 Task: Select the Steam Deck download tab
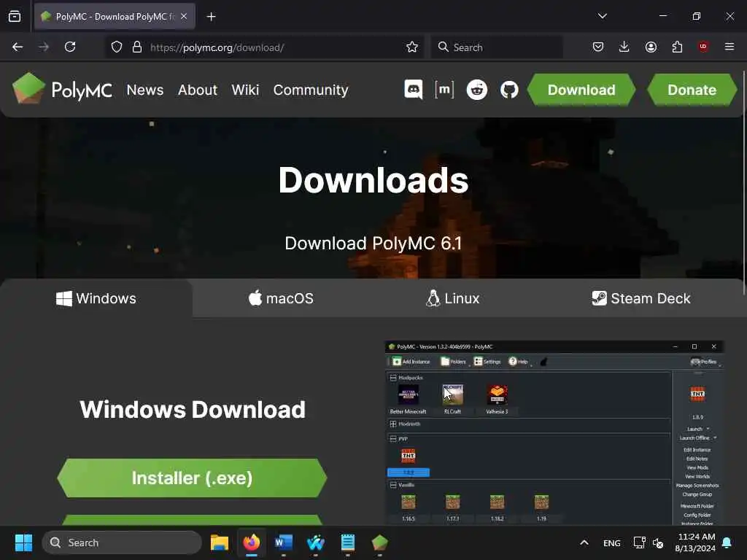640,298
